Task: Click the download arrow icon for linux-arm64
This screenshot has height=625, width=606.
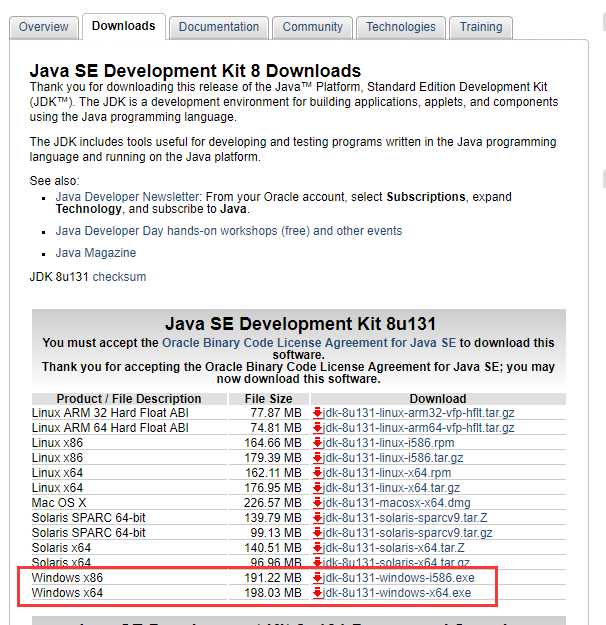Action: (x=317, y=428)
